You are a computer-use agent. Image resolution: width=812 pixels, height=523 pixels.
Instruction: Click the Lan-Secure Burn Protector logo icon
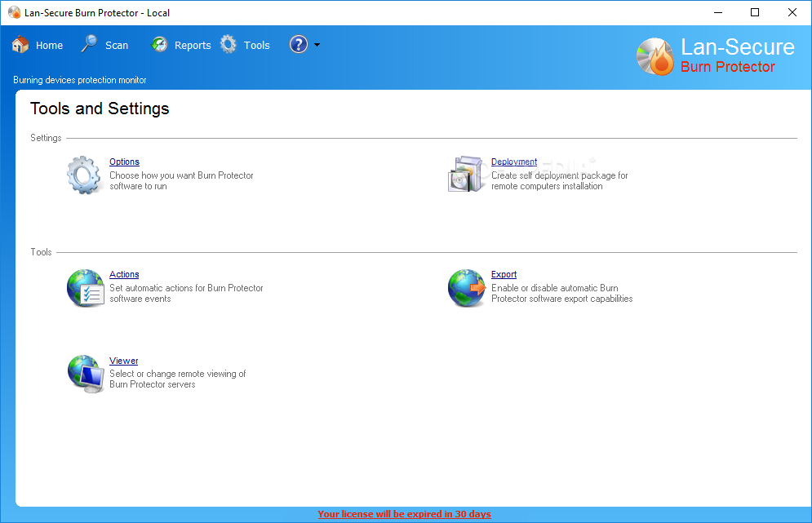pyautogui.click(x=655, y=56)
